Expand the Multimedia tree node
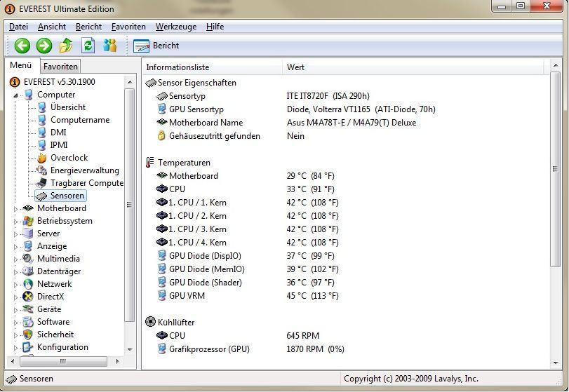 click(x=15, y=259)
